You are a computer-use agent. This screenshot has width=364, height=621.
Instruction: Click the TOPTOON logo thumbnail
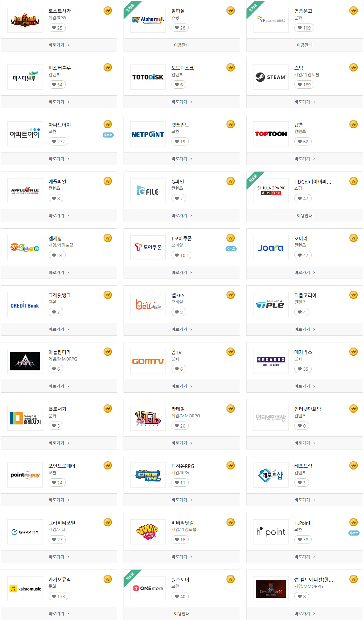click(271, 134)
